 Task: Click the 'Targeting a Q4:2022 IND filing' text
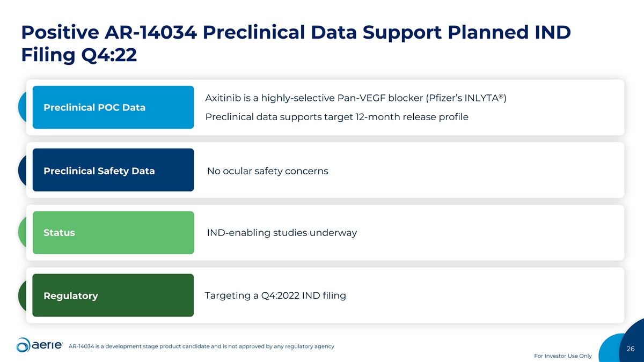coord(275,295)
